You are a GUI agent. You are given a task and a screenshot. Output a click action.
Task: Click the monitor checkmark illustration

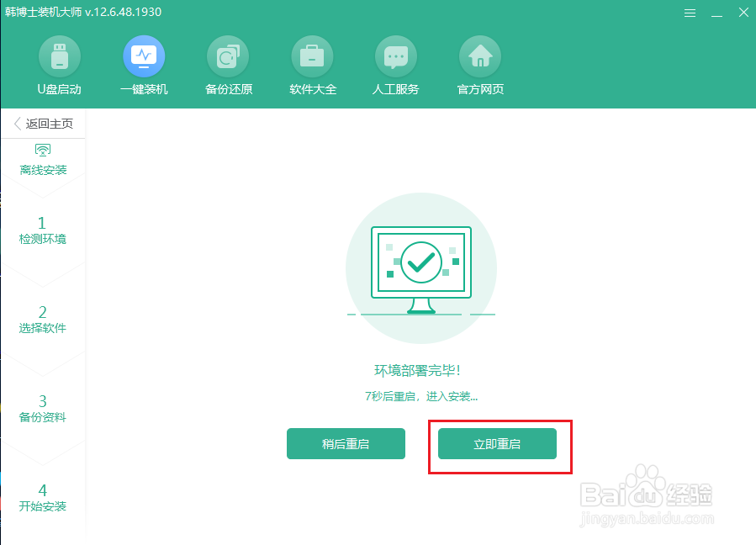(x=421, y=268)
